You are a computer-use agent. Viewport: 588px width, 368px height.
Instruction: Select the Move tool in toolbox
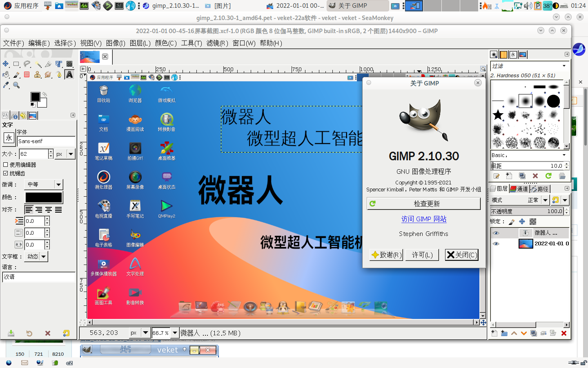click(x=6, y=64)
